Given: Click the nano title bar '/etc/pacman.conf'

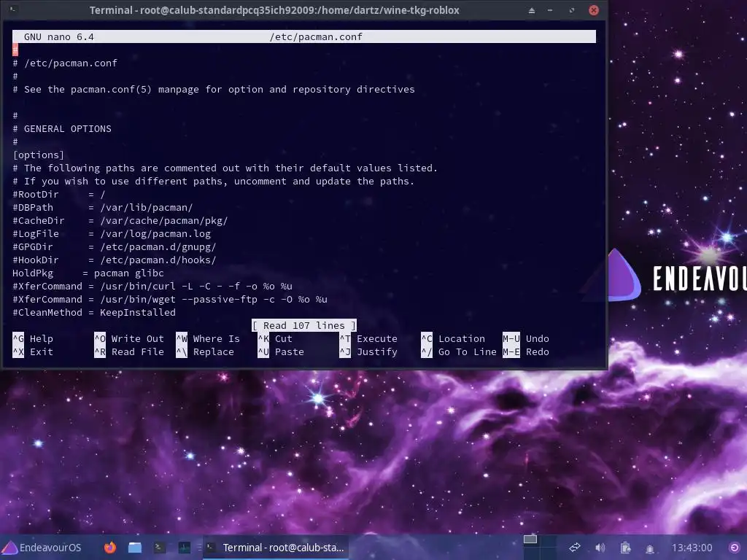Looking at the screenshot, I should pos(316,36).
